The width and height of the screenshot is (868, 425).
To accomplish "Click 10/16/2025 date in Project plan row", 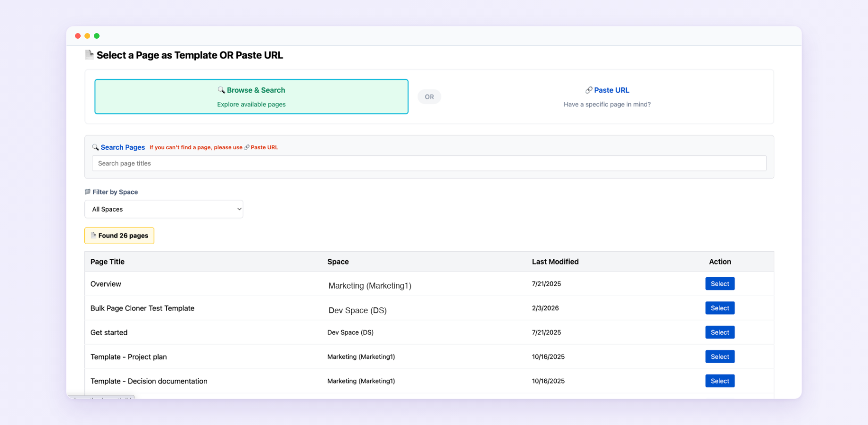I will click(548, 357).
